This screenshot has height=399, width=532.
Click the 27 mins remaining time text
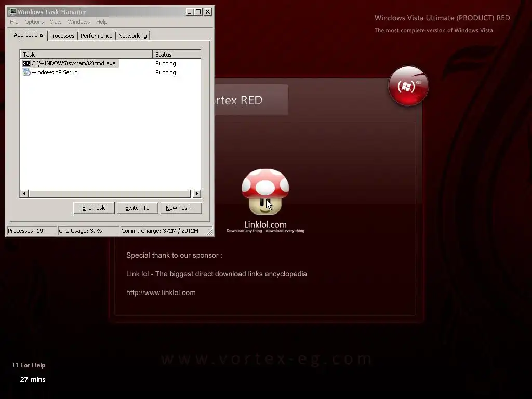[x=33, y=379]
